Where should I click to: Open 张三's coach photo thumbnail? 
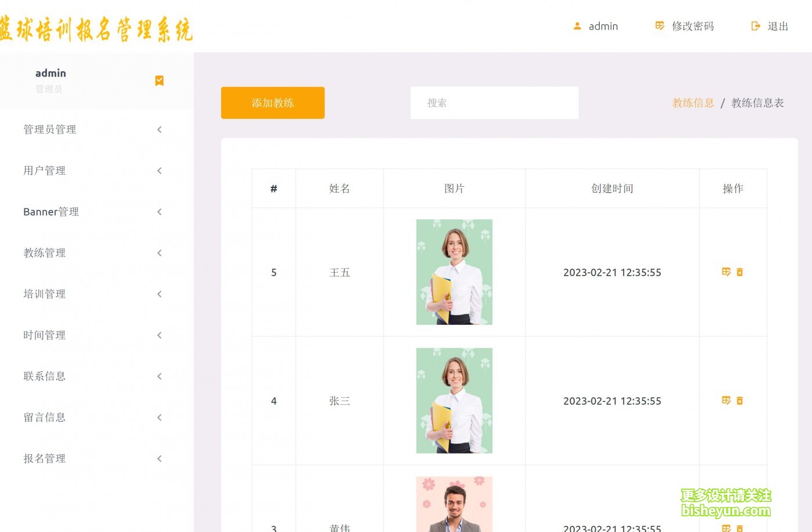[454, 401]
